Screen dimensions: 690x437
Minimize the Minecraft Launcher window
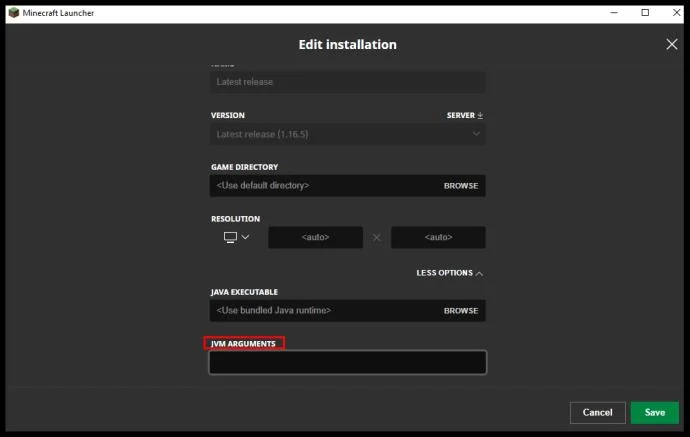click(614, 13)
